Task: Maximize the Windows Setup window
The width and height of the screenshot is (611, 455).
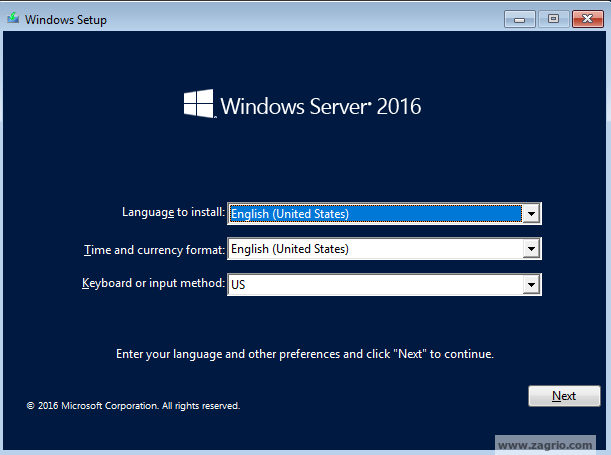Action: click(553, 19)
